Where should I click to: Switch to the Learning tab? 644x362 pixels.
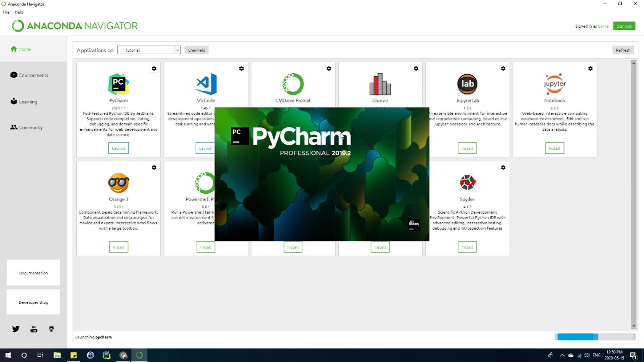(33, 102)
